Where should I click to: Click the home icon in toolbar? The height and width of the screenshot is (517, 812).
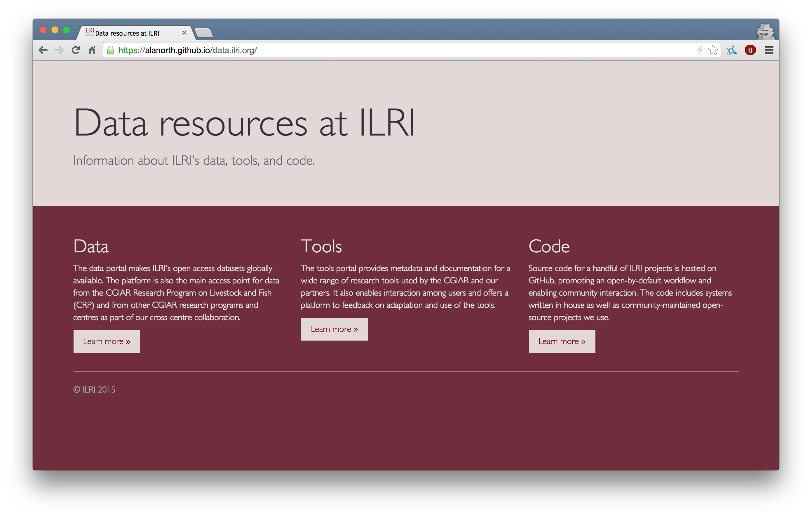click(92, 50)
